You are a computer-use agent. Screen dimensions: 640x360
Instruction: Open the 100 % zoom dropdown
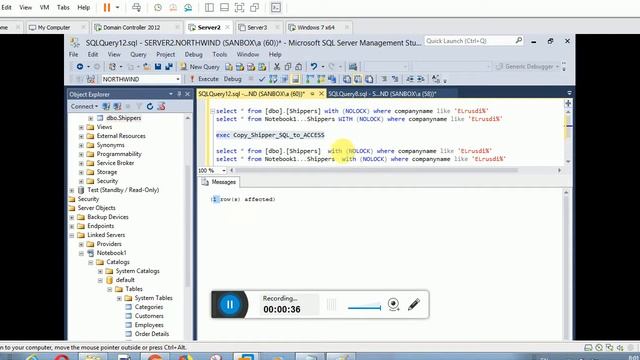click(224, 171)
